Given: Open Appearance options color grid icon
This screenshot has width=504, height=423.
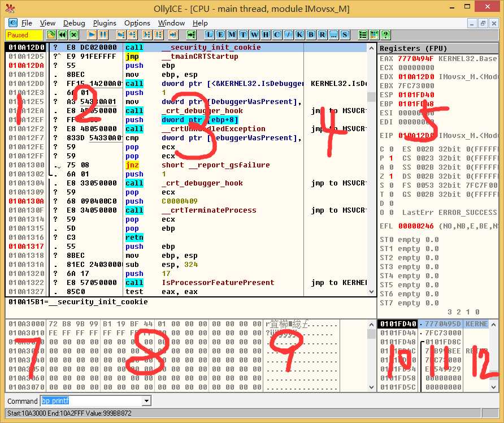Looking at the screenshot, I should (374, 34).
